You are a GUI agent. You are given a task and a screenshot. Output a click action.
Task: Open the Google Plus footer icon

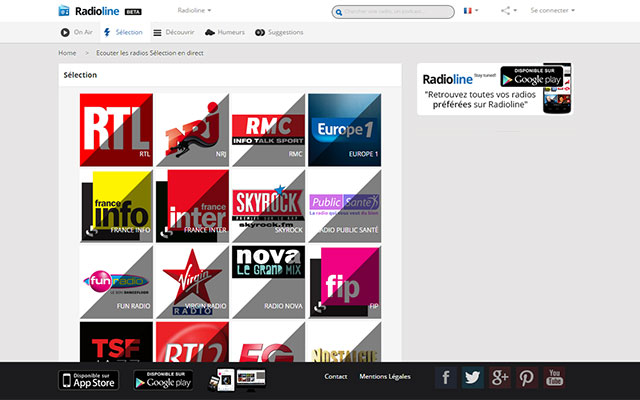500,378
